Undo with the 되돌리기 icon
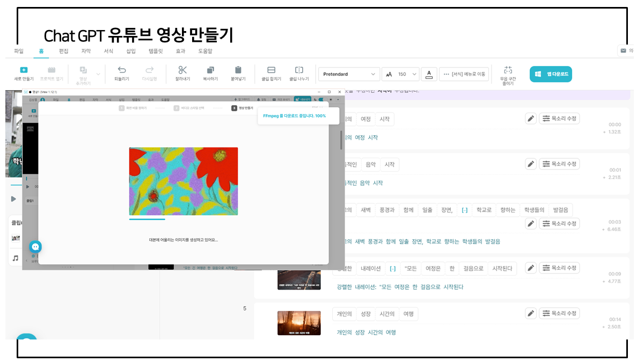 [x=122, y=70]
